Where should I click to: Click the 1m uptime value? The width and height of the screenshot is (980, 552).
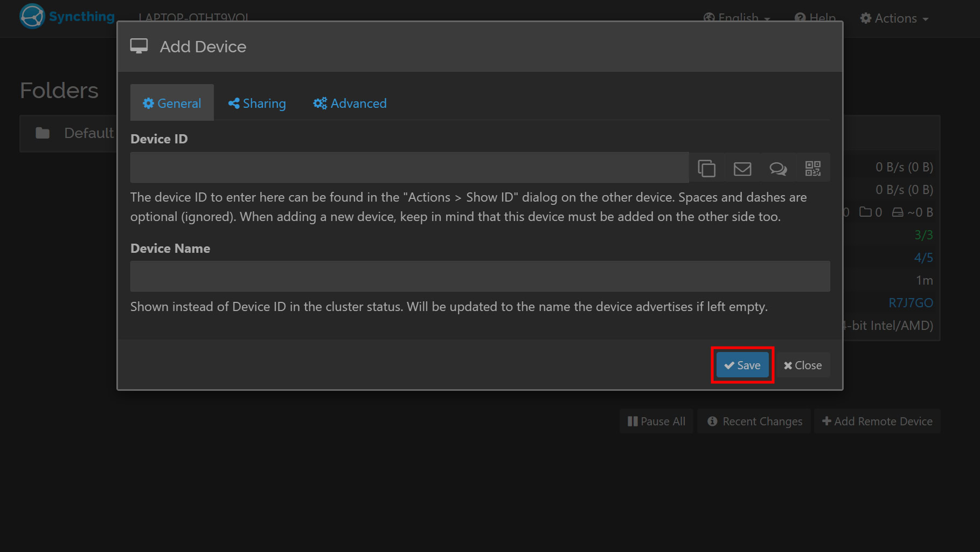pyautogui.click(x=925, y=280)
